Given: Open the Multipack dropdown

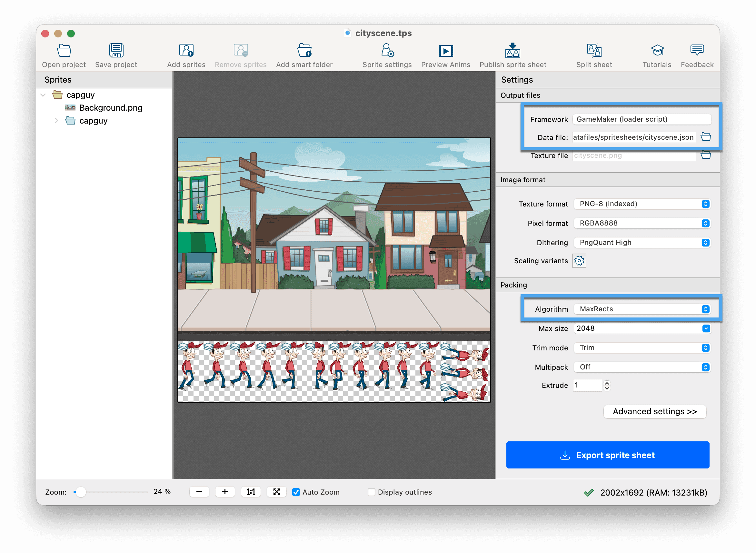Looking at the screenshot, I should tap(642, 367).
